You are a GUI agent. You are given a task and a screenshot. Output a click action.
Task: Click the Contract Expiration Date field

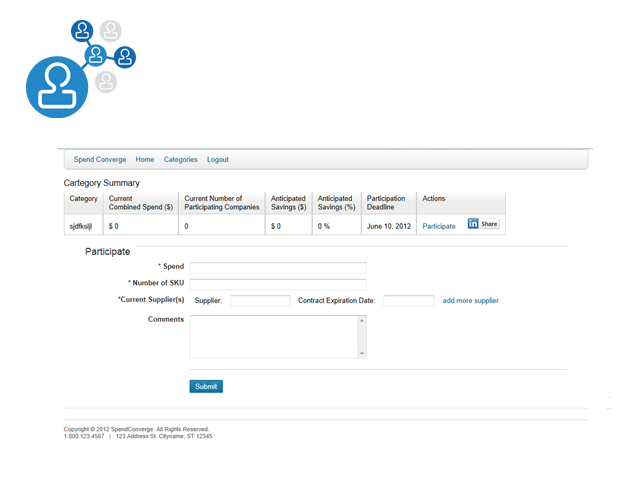click(x=409, y=300)
